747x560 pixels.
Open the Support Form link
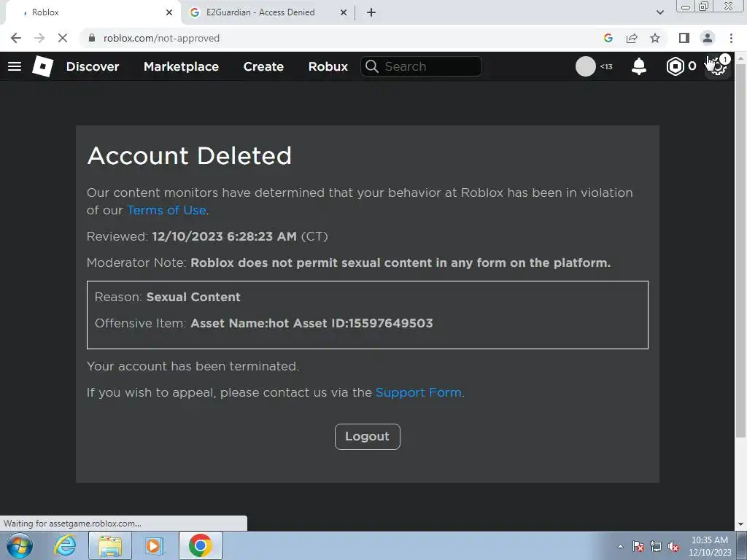point(418,392)
